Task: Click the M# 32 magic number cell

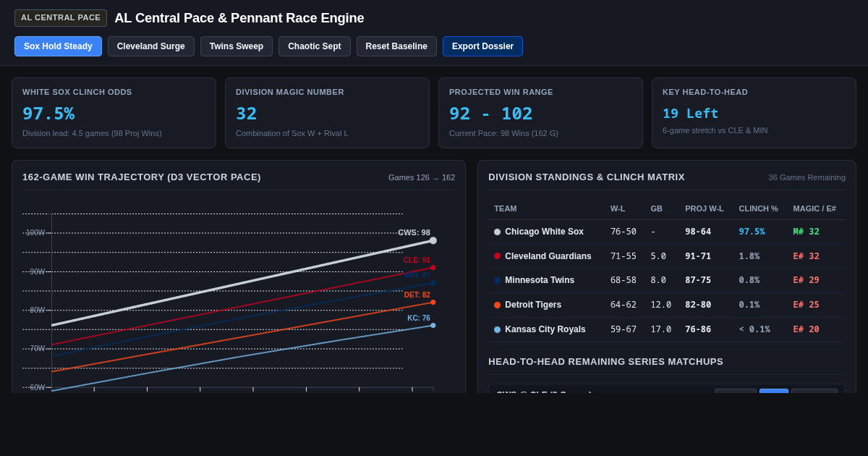Action: [x=806, y=232]
